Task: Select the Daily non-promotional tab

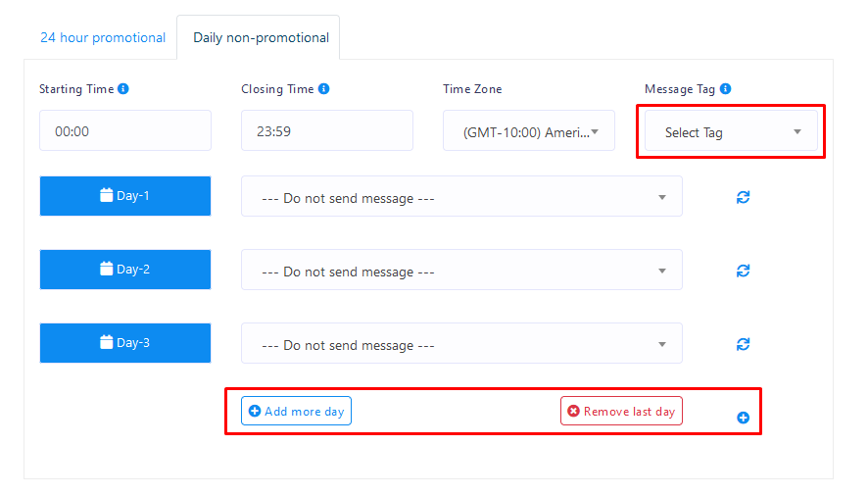Action: pyautogui.click(x=259, y=38)
